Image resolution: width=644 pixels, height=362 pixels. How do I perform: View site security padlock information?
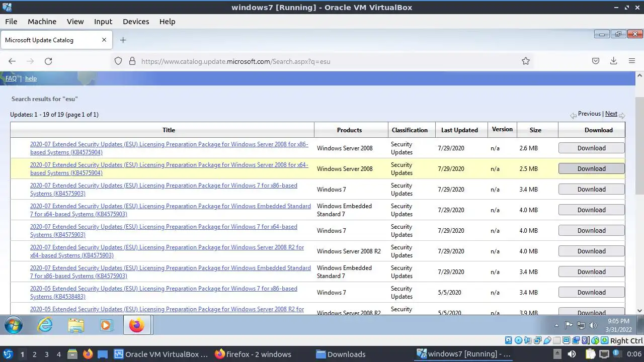132,61
